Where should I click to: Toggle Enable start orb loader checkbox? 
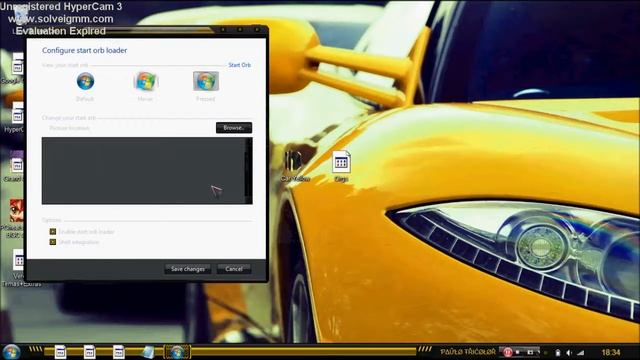53,231
